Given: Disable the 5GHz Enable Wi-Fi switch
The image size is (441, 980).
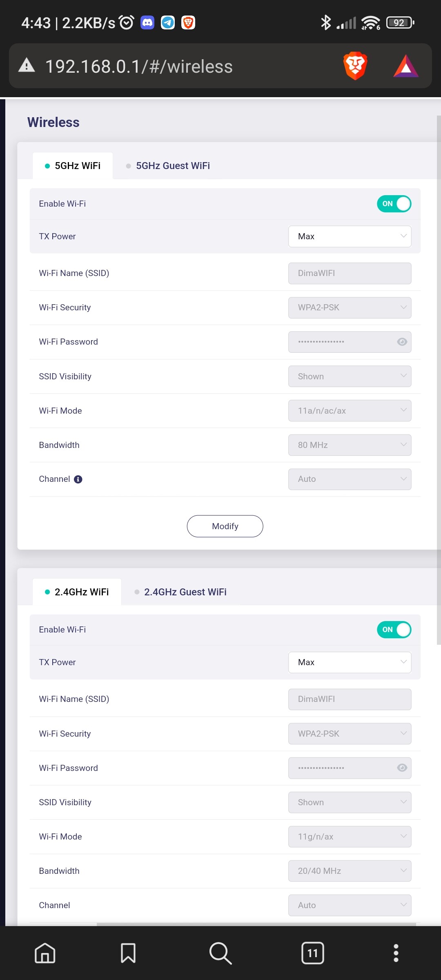Looking at the screenshot, I should tap(394, 204).
